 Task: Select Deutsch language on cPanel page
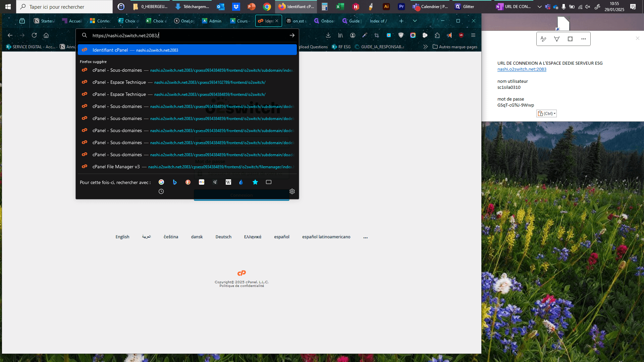(223, 237)
